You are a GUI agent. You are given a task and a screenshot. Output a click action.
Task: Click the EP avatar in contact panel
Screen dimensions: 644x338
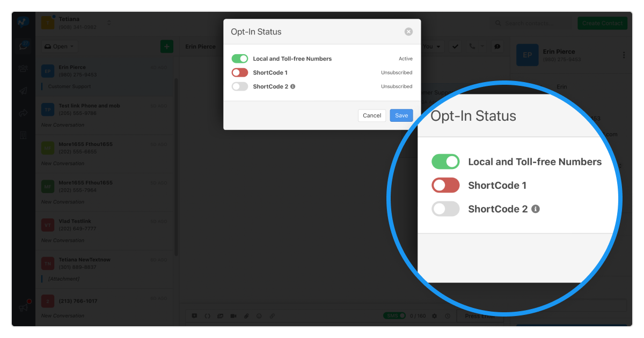[x=527, y=55]
